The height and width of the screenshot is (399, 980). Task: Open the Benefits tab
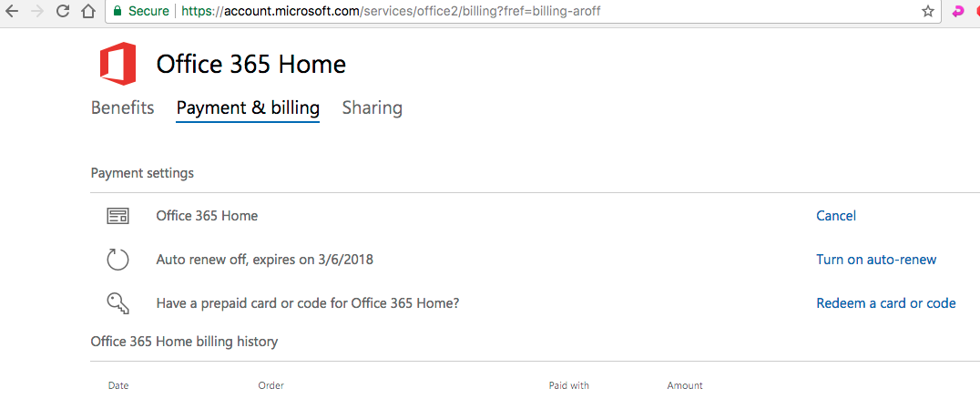click(x=122, y=107)
